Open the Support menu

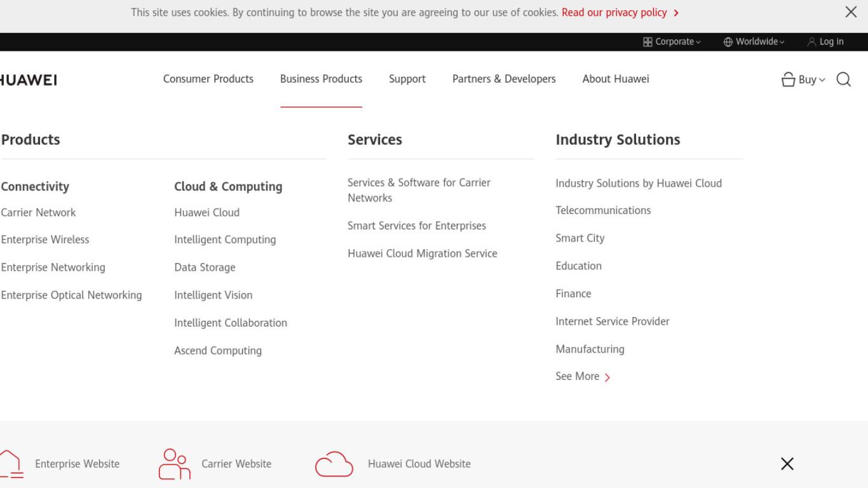click(407, 79)
